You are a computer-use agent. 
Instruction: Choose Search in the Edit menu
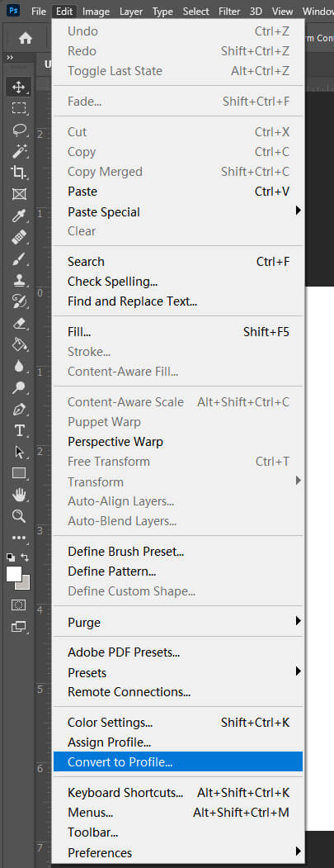point(178,261)
